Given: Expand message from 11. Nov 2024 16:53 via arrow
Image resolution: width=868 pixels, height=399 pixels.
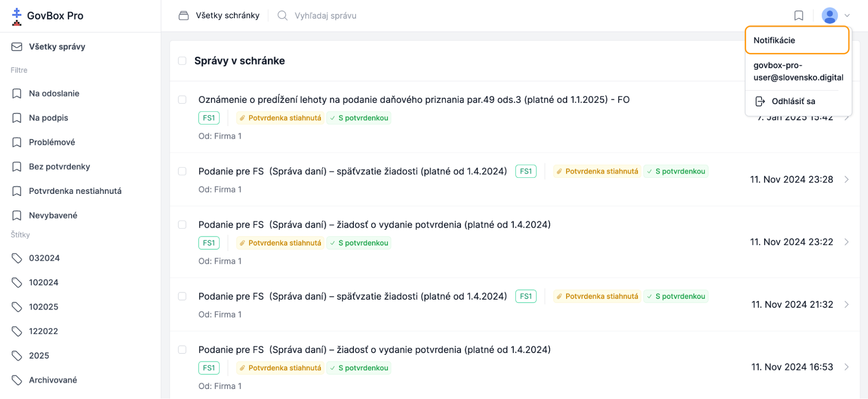Looking at the screenshot, I should point(847,367).
